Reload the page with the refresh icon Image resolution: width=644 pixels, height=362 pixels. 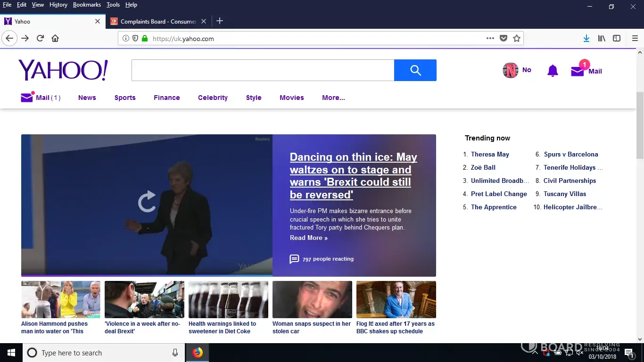40,38
